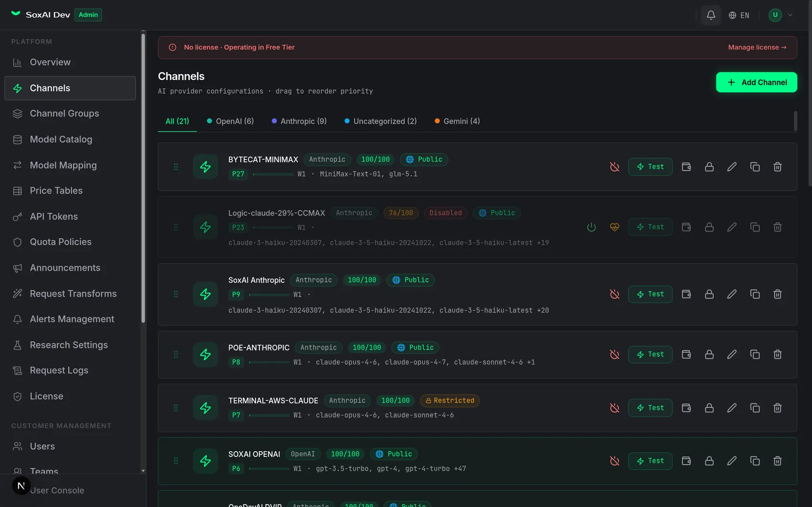Switch to the Uncategorized (2) tab
This screenshot has width=812, height=507.
(381, 121)
